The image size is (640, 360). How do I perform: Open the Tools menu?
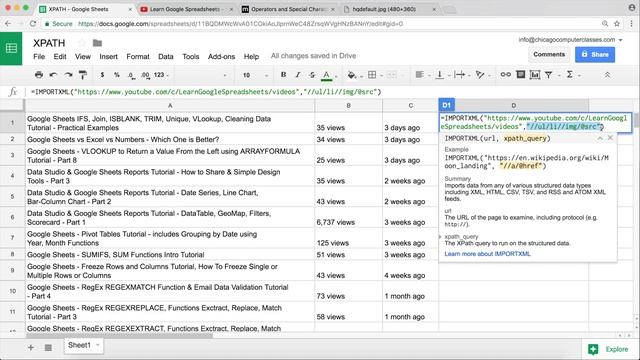(x=191, y=57)
